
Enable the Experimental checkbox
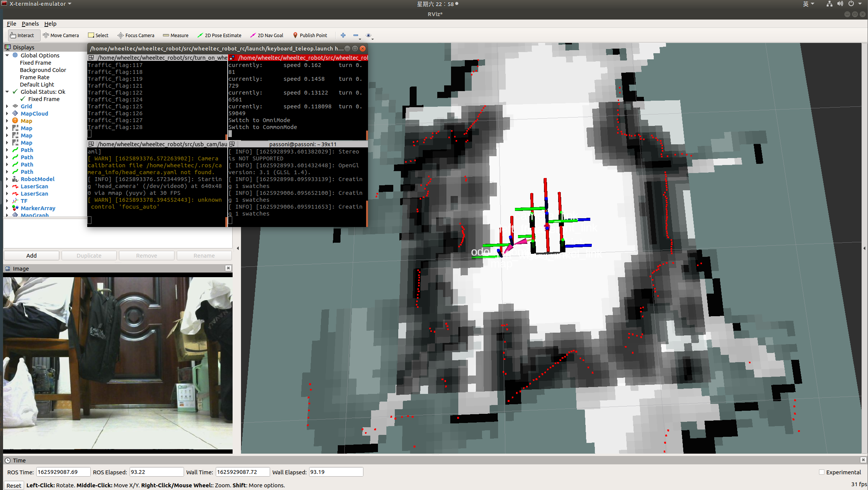[x=821, y=472]
